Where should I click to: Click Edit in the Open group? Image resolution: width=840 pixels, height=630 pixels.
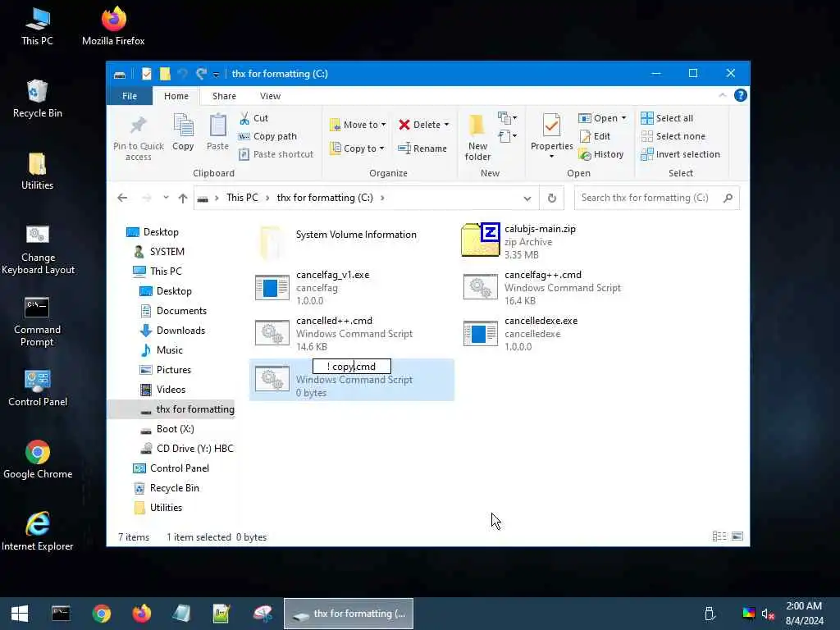[595, 137]
